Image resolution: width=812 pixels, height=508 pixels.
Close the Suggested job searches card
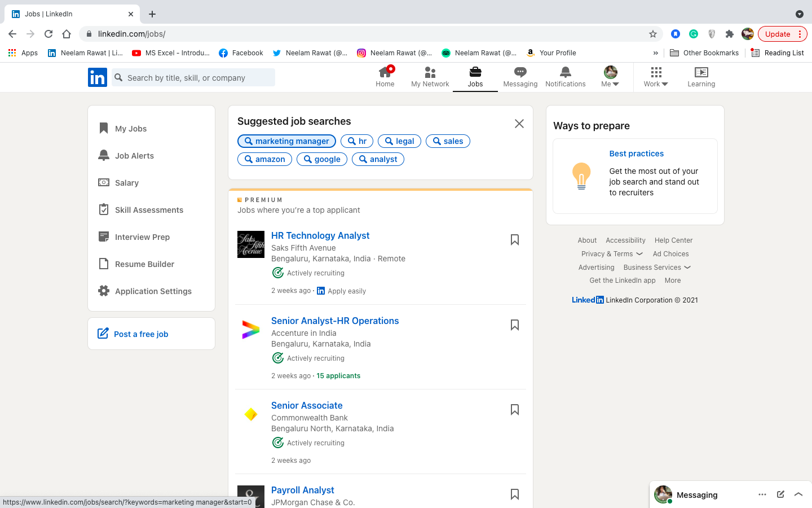(519, 124)
